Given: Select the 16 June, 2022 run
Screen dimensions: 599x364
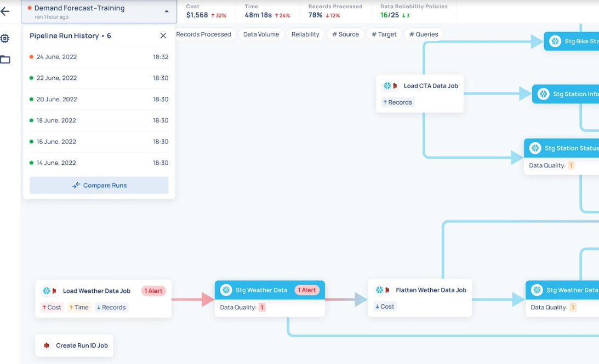Looking at the screenshot, I should pyautogui.click(x=99, y=142).
